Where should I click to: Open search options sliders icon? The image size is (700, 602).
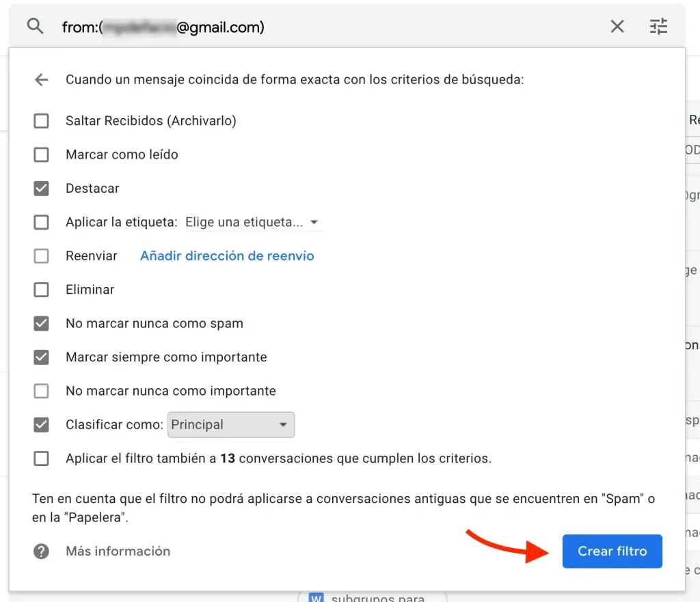pyautogui.click(x=658, y=27)
